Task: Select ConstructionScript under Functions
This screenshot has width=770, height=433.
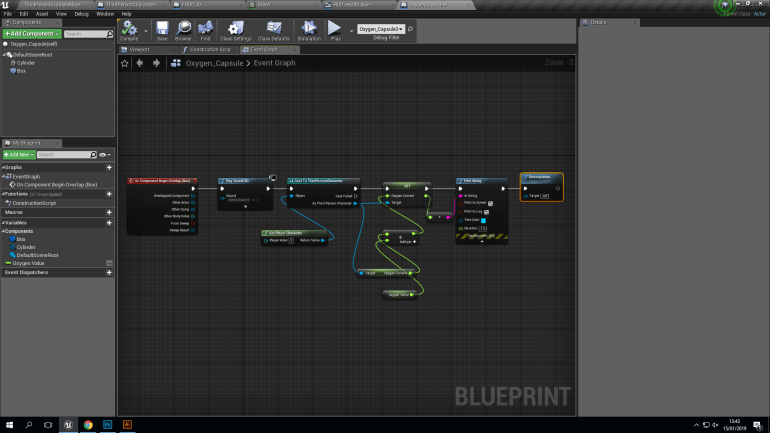Action: click(x=34, y=203)
